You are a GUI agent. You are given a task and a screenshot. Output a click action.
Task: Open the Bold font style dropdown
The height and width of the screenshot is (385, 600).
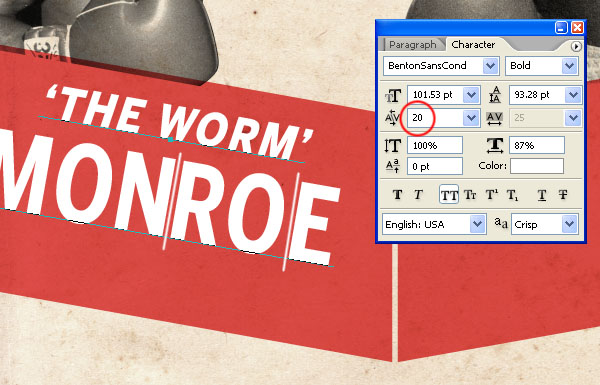[x=569, y=66]
